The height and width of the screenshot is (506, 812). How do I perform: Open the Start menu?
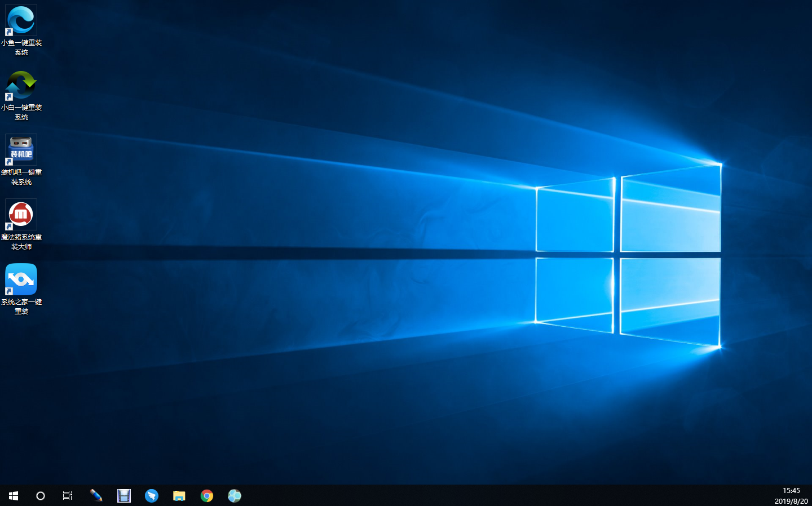(12, 495)
